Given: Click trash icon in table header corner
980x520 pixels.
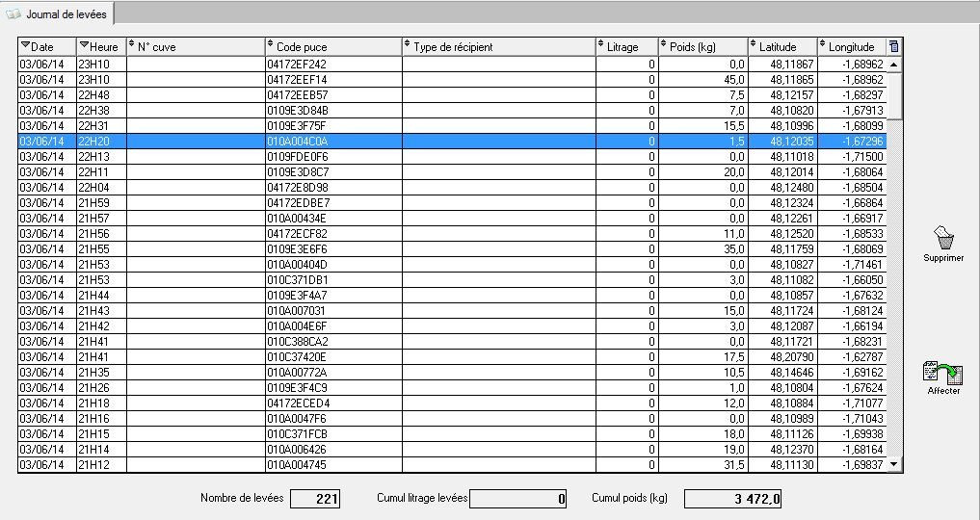Looking at the screenshot, I should click(x=894, y=46).
